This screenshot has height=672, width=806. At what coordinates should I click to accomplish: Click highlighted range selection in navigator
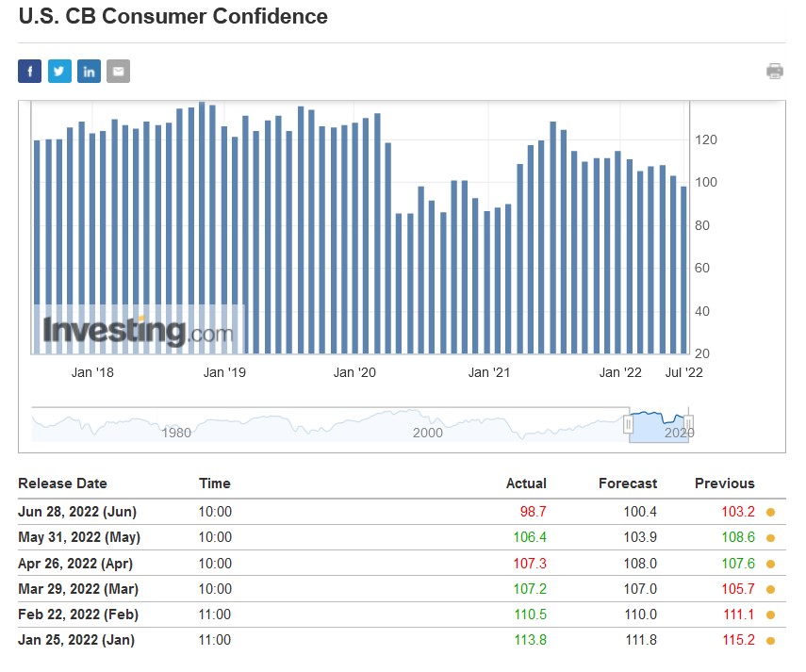coord(659,426)
